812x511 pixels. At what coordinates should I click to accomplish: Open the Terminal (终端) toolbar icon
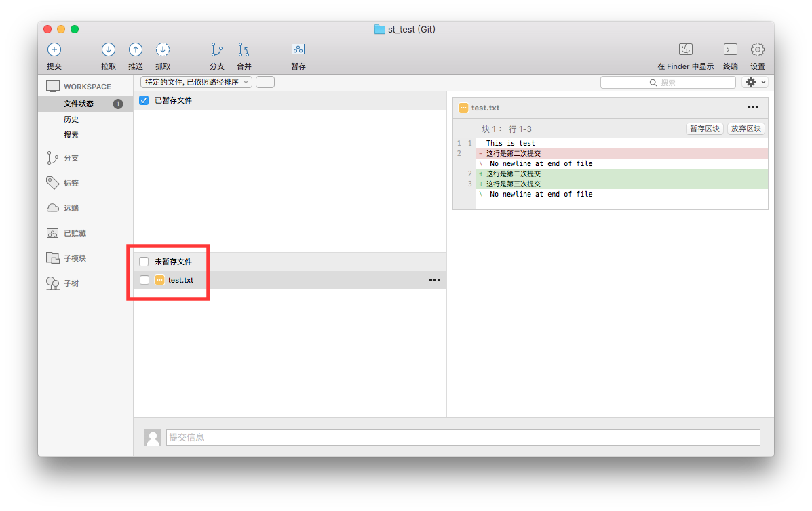point(731,49)
